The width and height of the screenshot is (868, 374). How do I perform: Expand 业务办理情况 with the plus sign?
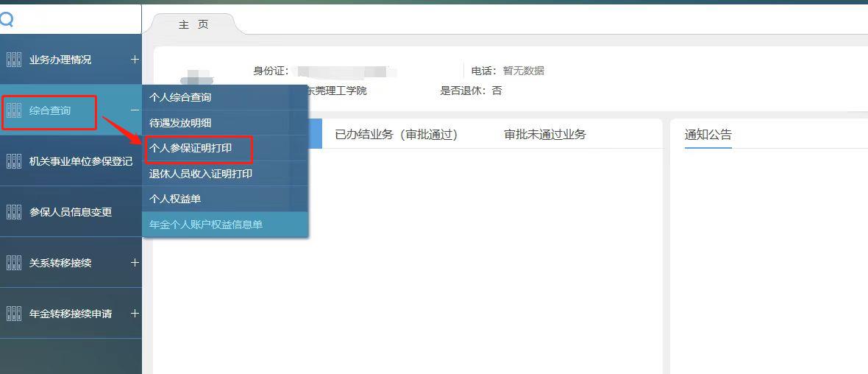pos(135,60)
